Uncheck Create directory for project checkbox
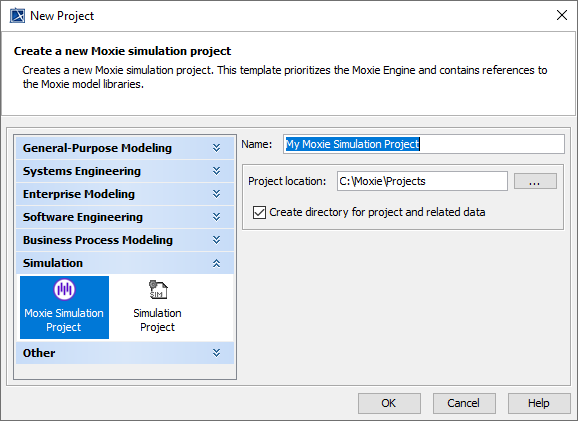 [x=259, y=212]
